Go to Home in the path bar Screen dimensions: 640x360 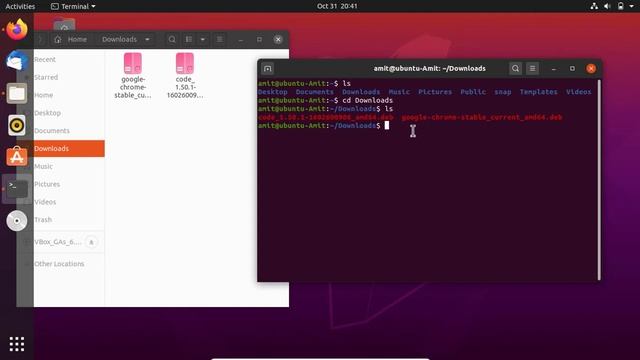(71, 40)
